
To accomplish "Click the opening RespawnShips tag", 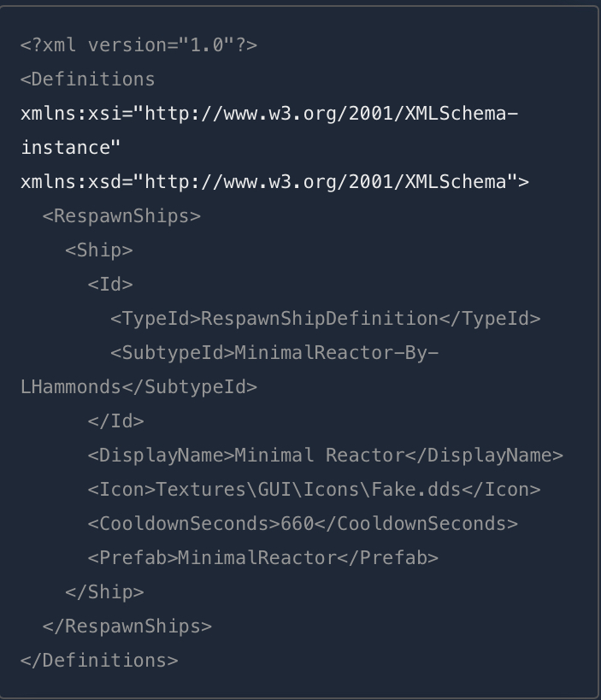I will pos(121,215).
